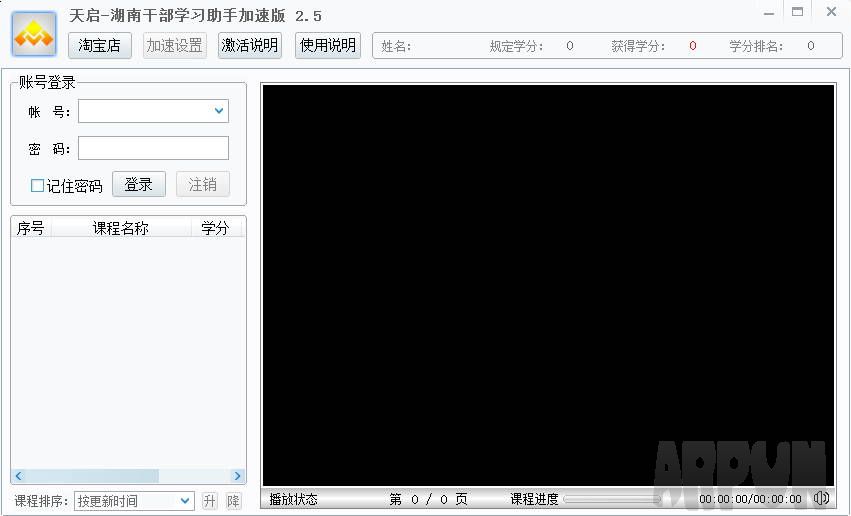This screenshot has height=516, width=851.
Task: Click the 降 descending sort button
Action: click(x=233, y=501)
